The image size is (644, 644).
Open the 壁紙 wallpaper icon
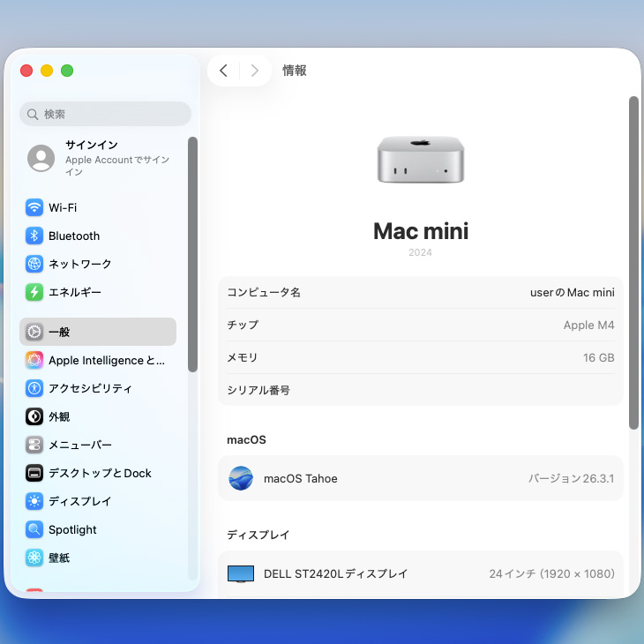tap(34, 558)
